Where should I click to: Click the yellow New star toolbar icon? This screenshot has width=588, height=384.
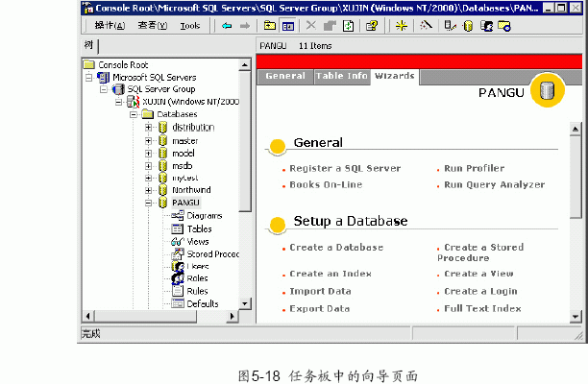tap(402, 26)
